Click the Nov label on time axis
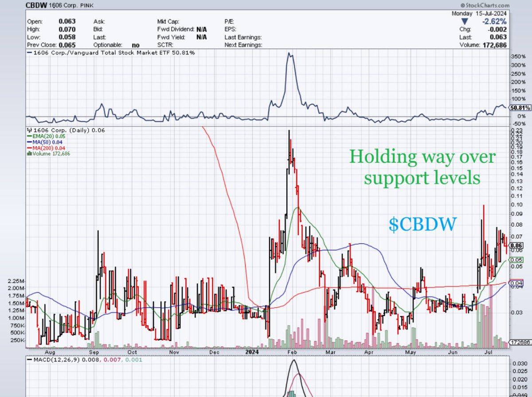Screen dimensions: 532x397 (173, 352)
